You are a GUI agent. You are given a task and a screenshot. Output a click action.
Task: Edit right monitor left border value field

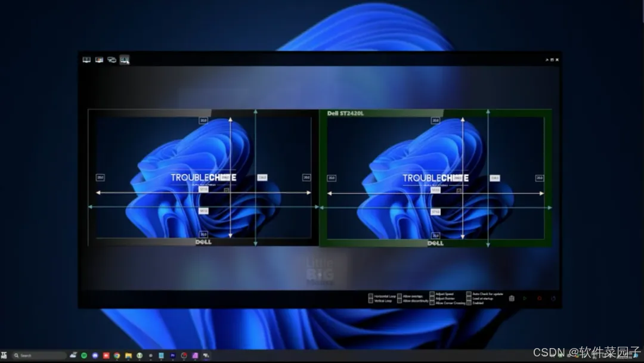point(332,178)
